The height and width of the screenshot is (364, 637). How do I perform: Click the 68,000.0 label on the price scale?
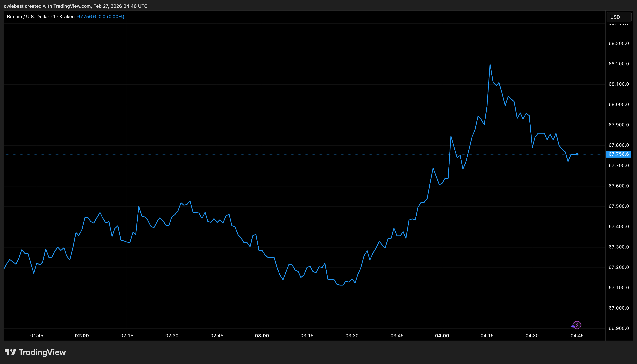[619, 104]
